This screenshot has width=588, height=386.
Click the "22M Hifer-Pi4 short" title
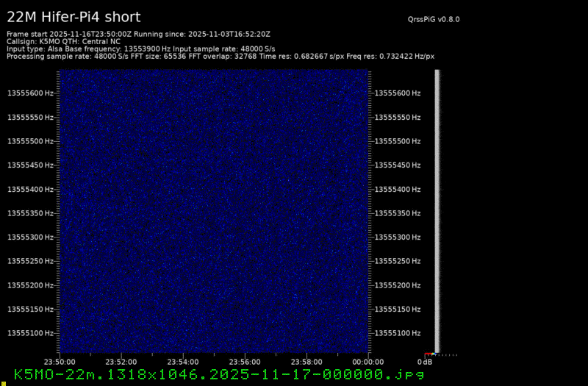pyautogui.click(x=73, y=17)
